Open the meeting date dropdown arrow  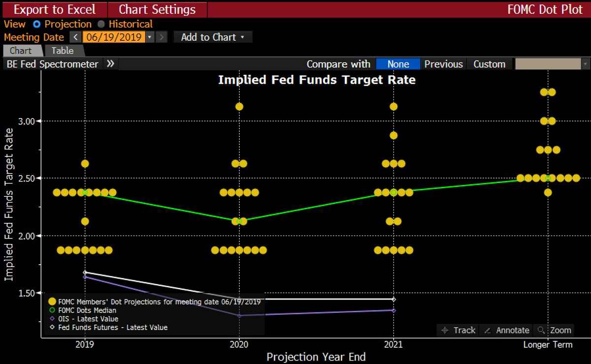point(150,37)
